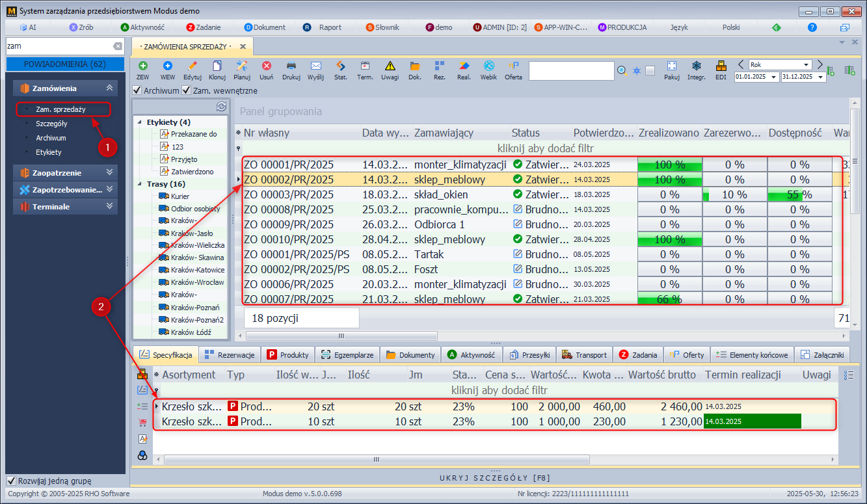Image resolution: width=867 pixels, height=504 pixels.
Task: Click the Webik globe icon
Action: point(488,66)
